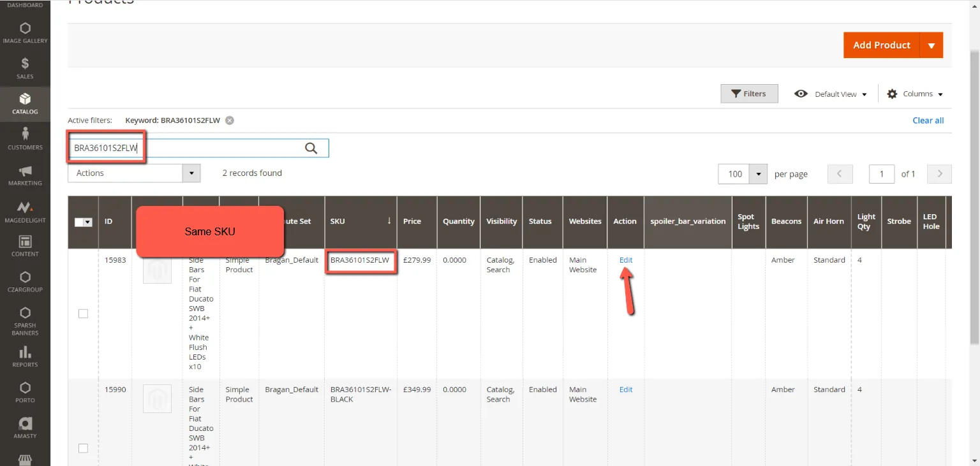Click the Columns gear icon
Image resolution: width=980 pixels, height=466 pixels.
click(892, 94)
